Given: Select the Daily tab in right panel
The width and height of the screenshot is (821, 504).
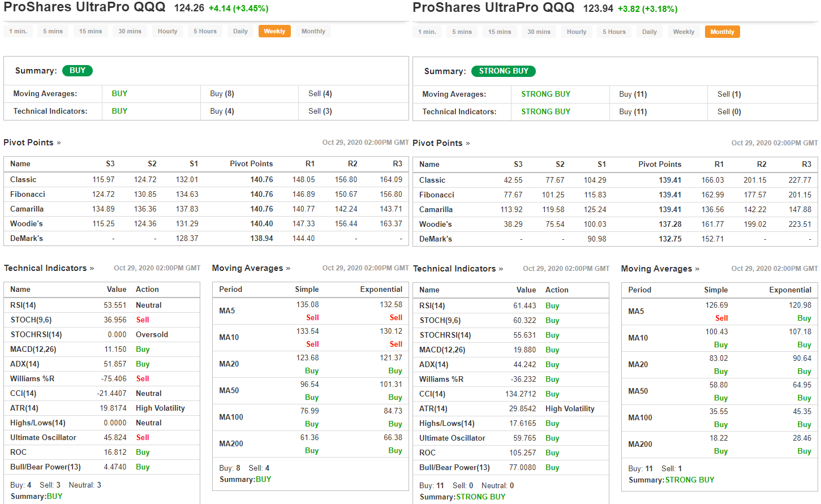Looking at the screenshot, I should 650,32.
